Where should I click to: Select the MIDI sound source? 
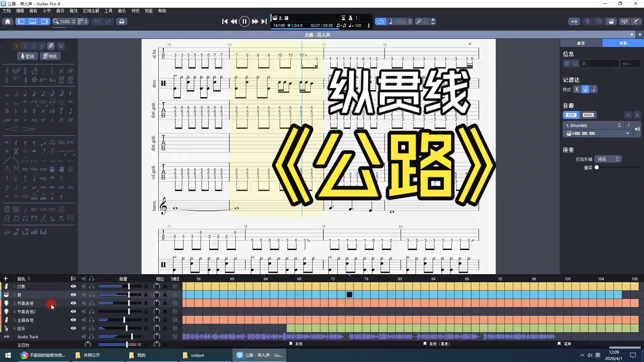point(588,115)
